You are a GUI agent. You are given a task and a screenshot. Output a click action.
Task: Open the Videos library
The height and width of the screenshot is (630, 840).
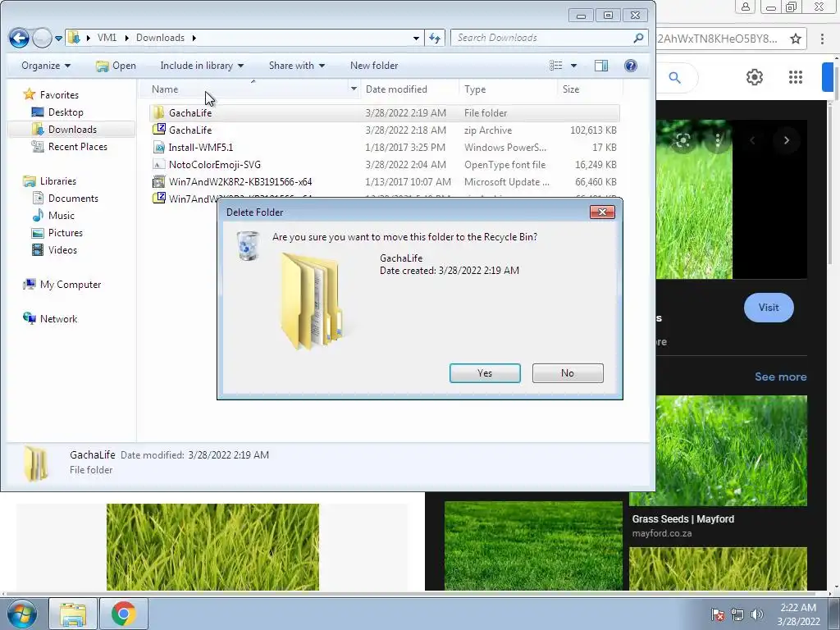[x=55, y=249]
